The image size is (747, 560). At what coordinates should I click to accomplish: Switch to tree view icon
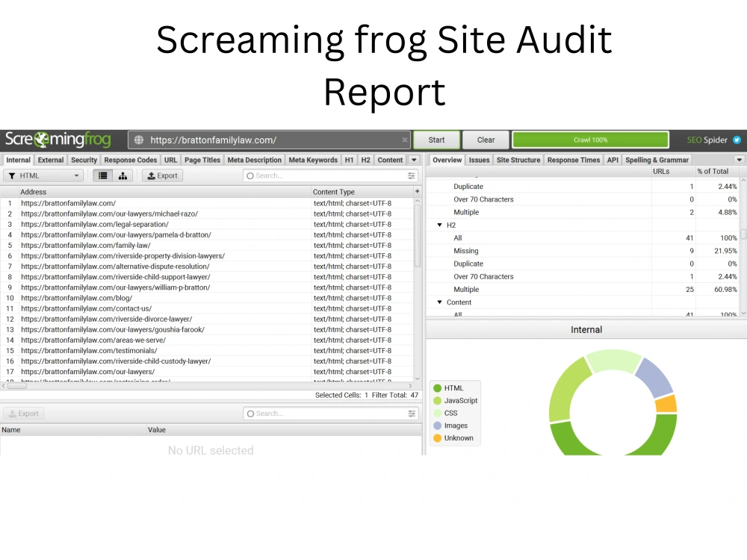123,175
